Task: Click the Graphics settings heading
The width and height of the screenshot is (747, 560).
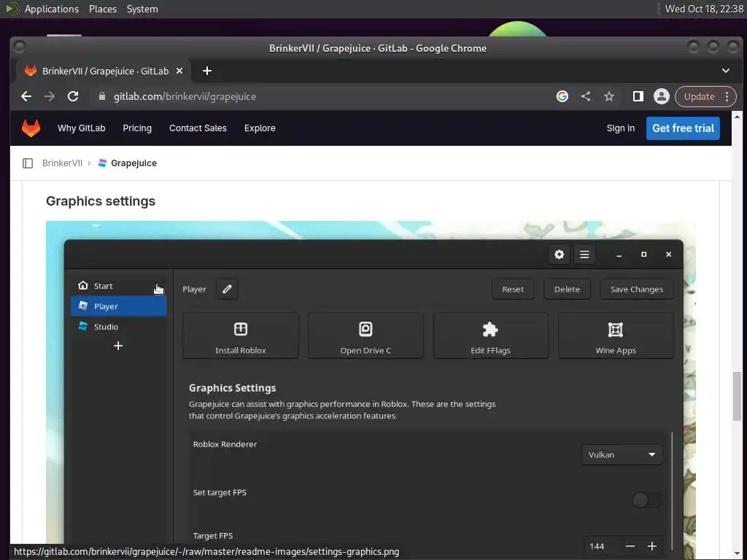Action: 101,201
